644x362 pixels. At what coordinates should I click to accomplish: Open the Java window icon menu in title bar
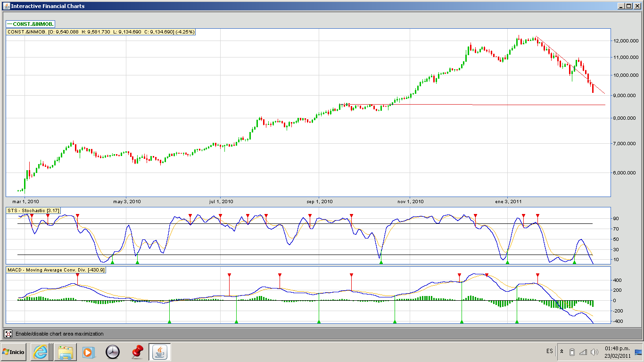(x=5, y=6)
